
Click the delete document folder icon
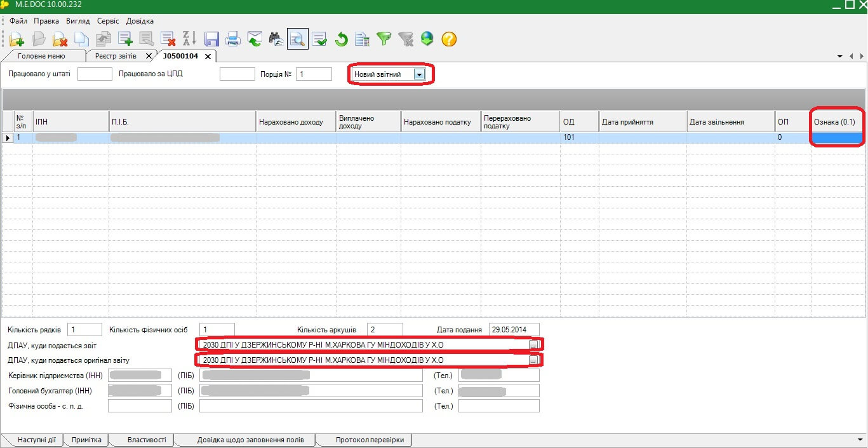[x=60, y=39]
